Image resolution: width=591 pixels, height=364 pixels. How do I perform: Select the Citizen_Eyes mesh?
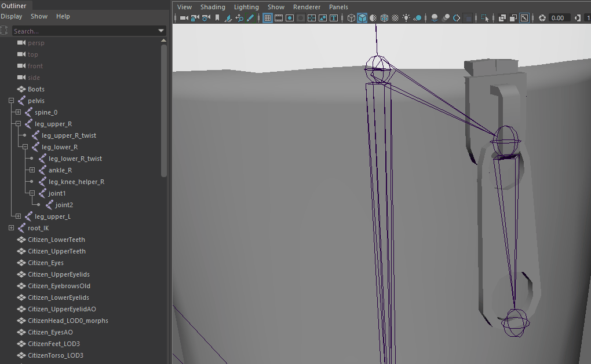46,263
